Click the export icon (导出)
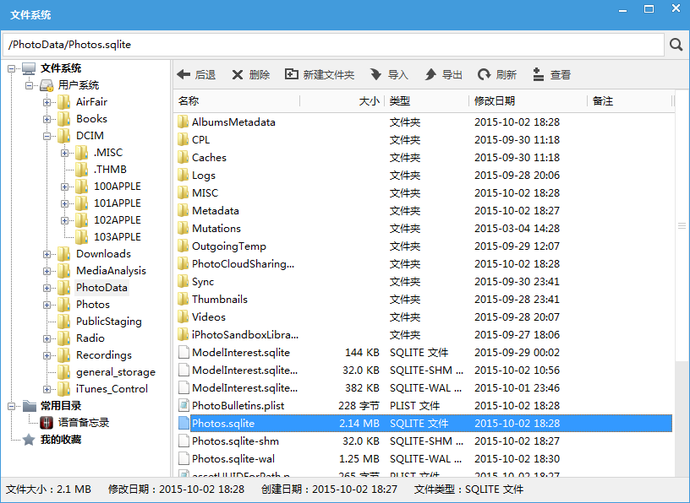The image size is (690, 503). click(430, 74)
